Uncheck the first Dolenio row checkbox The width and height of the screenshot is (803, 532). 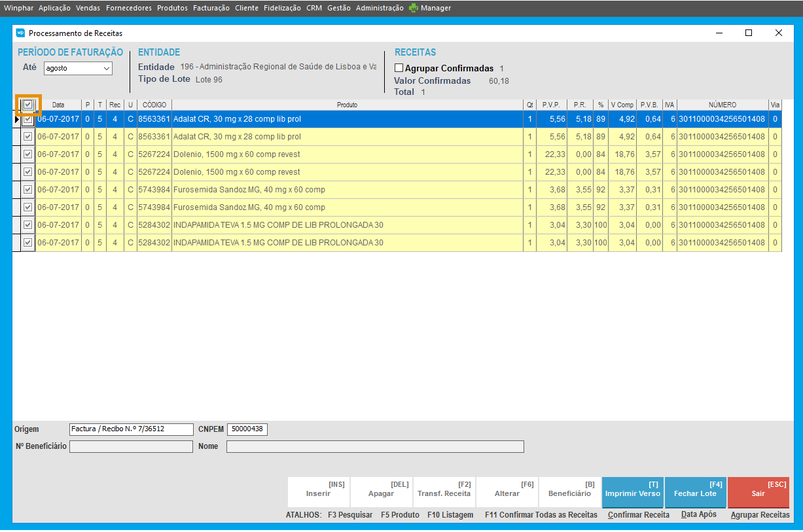(x=27, y=154)
